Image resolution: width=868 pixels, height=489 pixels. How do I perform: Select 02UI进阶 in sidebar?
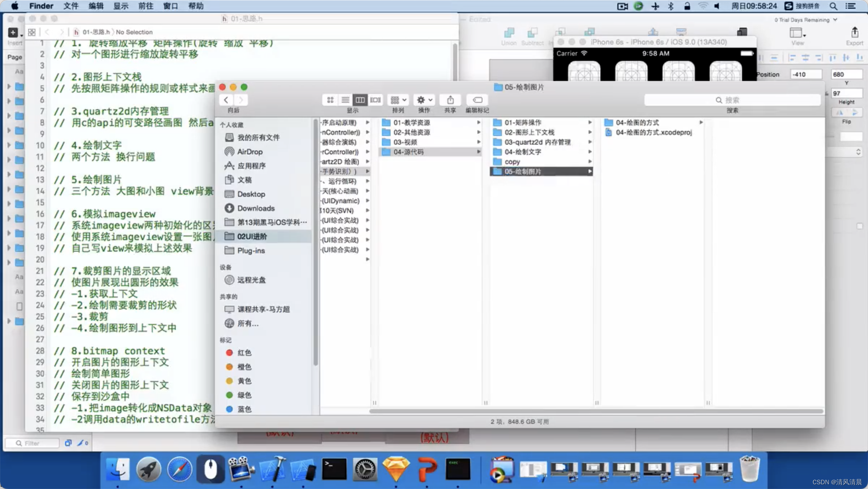click(264, 236)
